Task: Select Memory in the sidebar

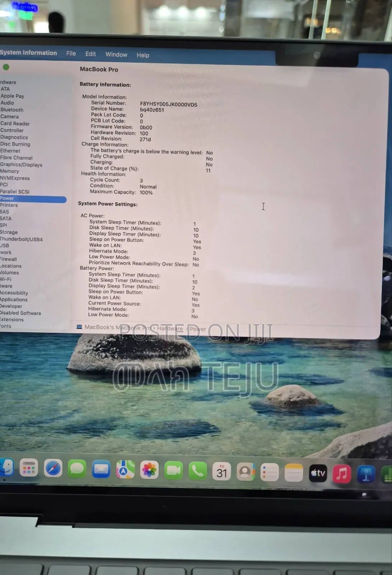Action: click(x=9, y=171)
